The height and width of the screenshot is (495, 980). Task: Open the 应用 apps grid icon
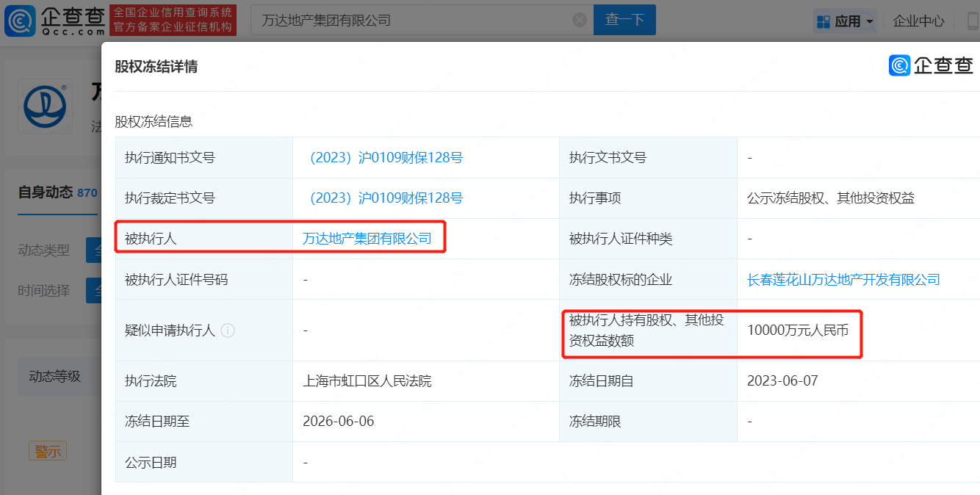tap(824, 21)
